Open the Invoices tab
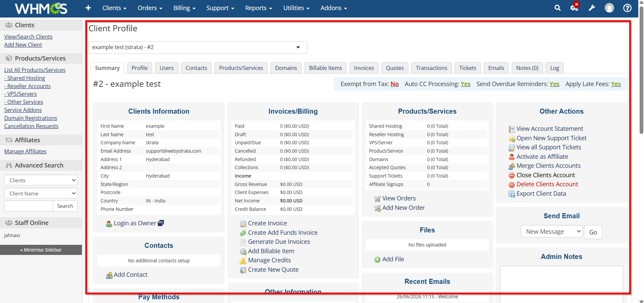This screenshot has width=644, height=303. (x=364, y=68)
